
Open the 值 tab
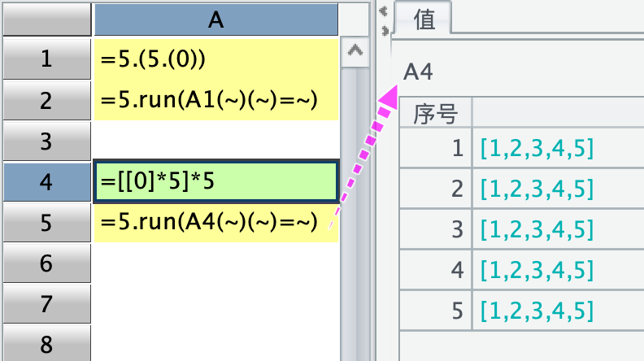[x=424, y=19]
